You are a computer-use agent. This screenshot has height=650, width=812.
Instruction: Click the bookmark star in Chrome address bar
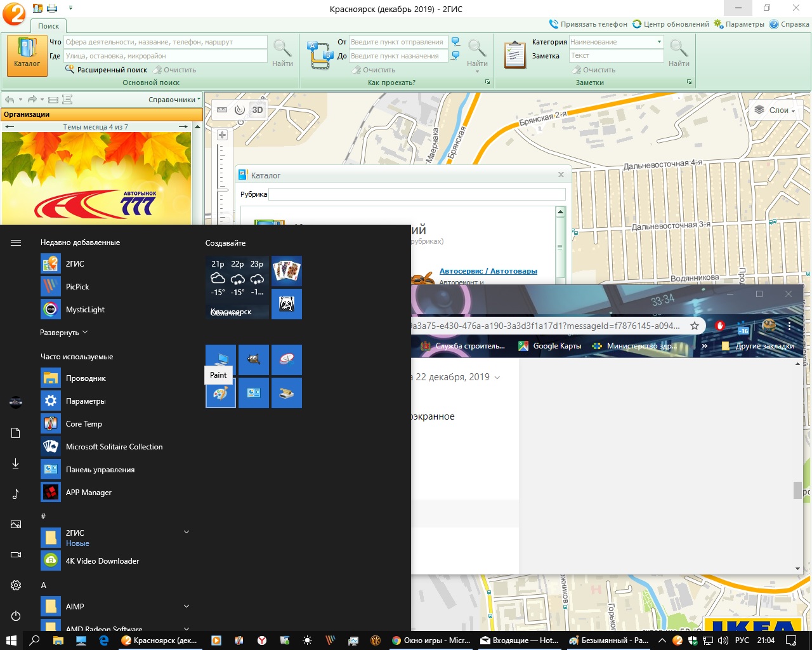coord(695,326)
